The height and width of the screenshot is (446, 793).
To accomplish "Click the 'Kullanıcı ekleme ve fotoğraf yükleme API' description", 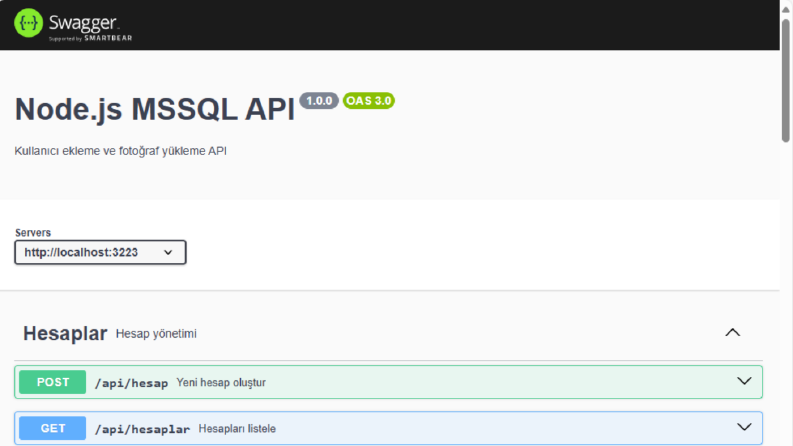I will coord(120,151).
